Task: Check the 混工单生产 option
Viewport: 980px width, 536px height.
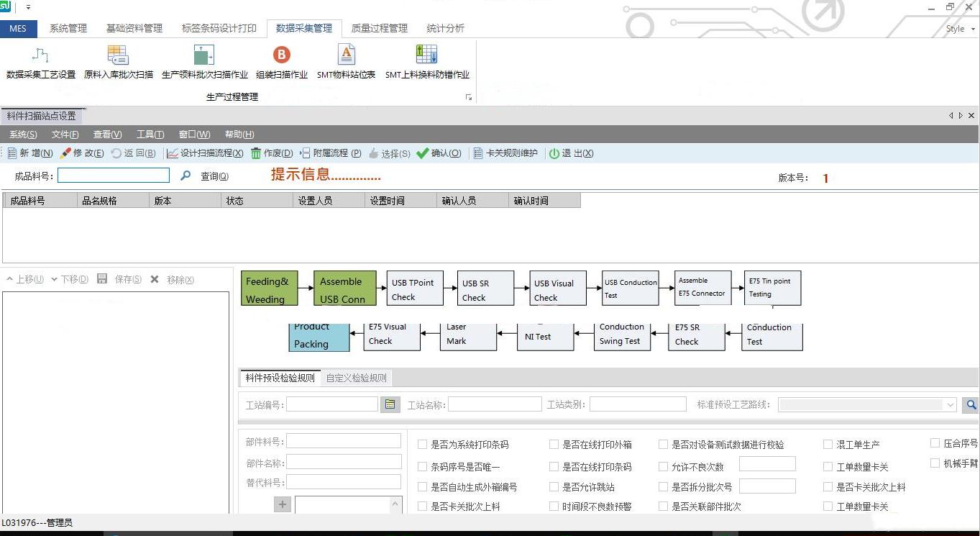Action: (x=828, y=445)
